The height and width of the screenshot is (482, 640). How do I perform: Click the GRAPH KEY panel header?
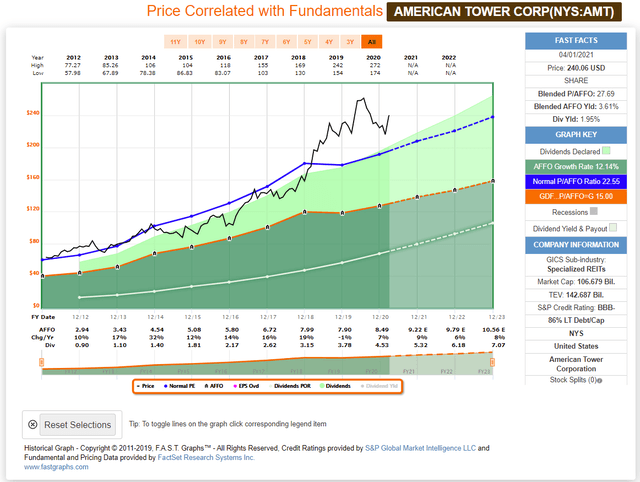[576, 135]
